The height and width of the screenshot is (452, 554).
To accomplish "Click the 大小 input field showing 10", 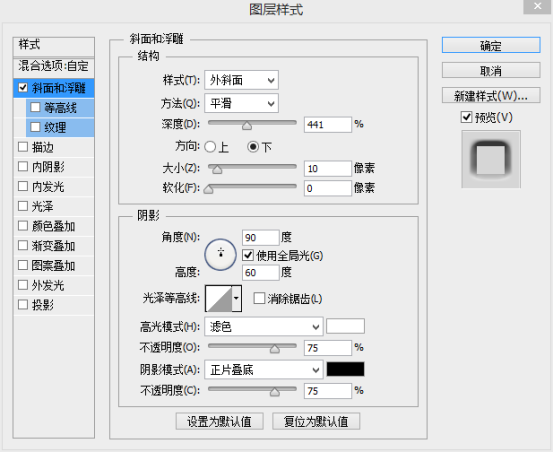I will [328, 169].
